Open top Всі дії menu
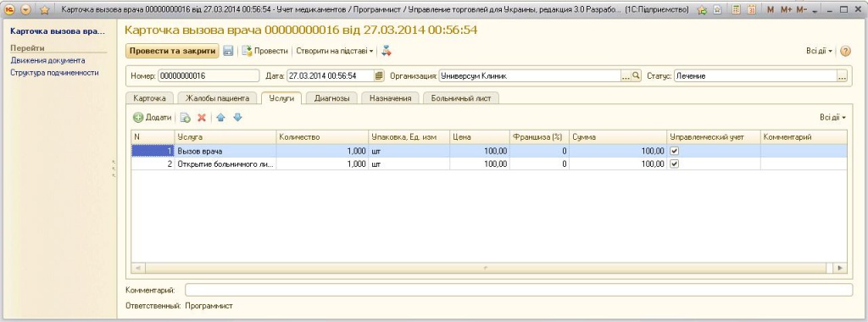The image size is (868, 322). [820, 51]
